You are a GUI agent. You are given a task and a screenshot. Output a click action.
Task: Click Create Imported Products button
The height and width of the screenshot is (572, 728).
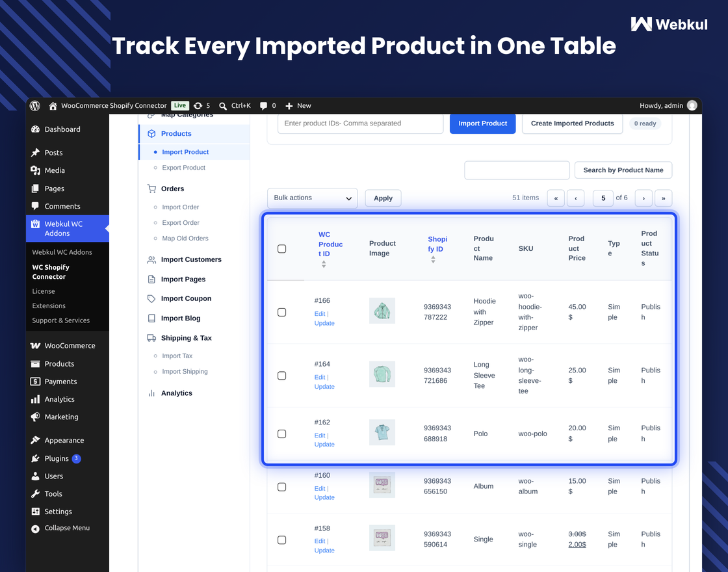572,123
